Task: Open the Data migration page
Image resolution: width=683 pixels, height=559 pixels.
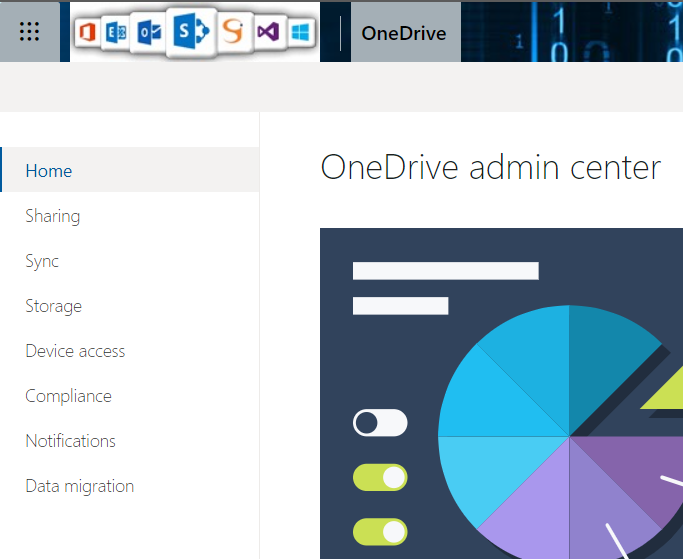Action: [x=79, y=486]
